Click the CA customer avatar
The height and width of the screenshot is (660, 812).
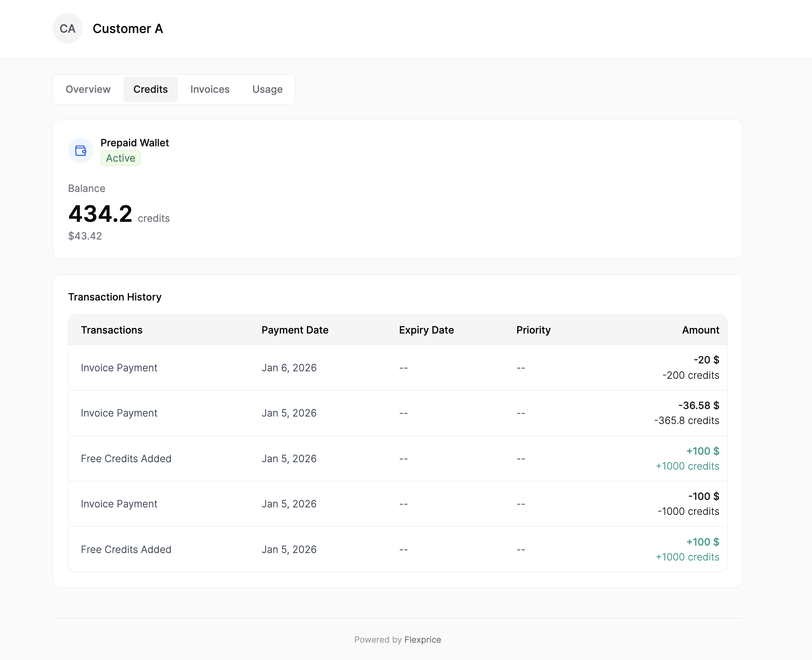point(68,29)
